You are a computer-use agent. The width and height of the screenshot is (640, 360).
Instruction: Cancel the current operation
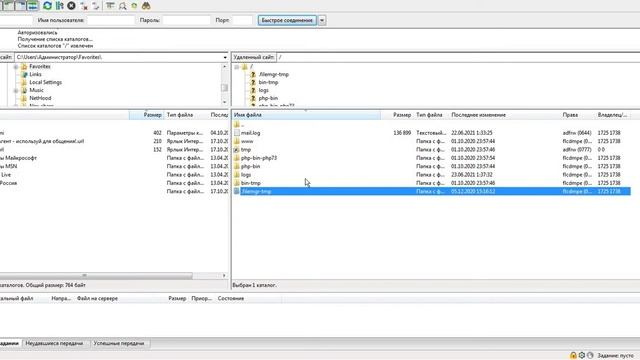pos(71,6)
